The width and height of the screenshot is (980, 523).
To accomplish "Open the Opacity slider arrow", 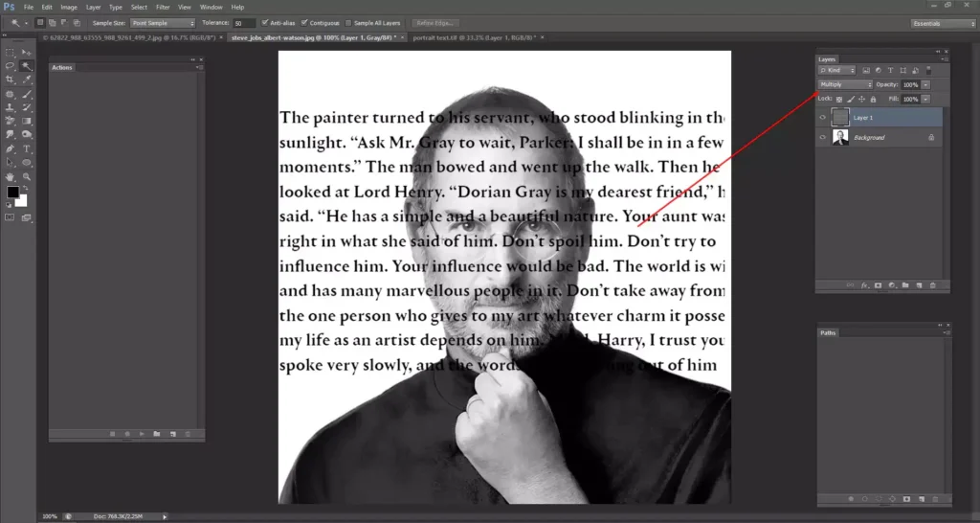I will (x=925, y=84).
